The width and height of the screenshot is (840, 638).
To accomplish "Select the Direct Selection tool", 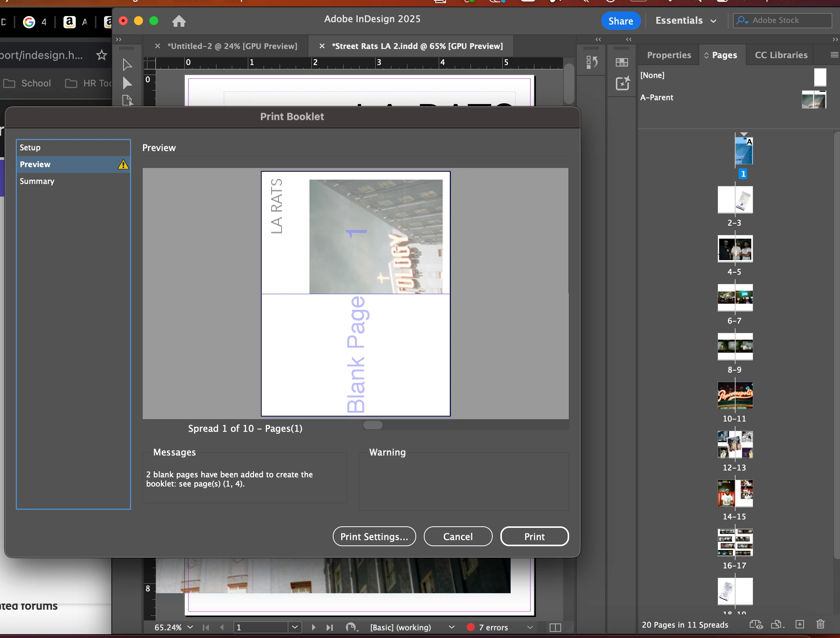I will pos(127,83).
